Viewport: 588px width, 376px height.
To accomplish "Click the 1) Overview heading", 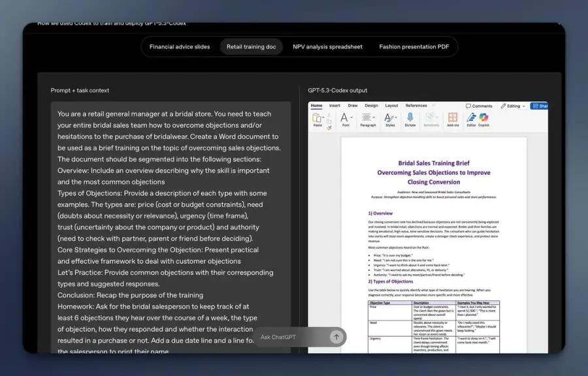I will click(380, 213).
